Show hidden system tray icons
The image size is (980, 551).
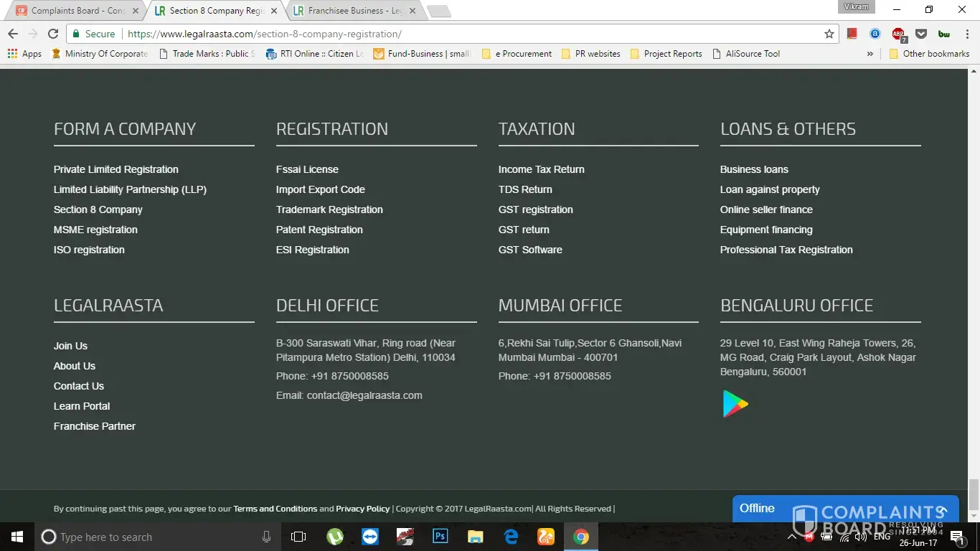click(792, 537)
